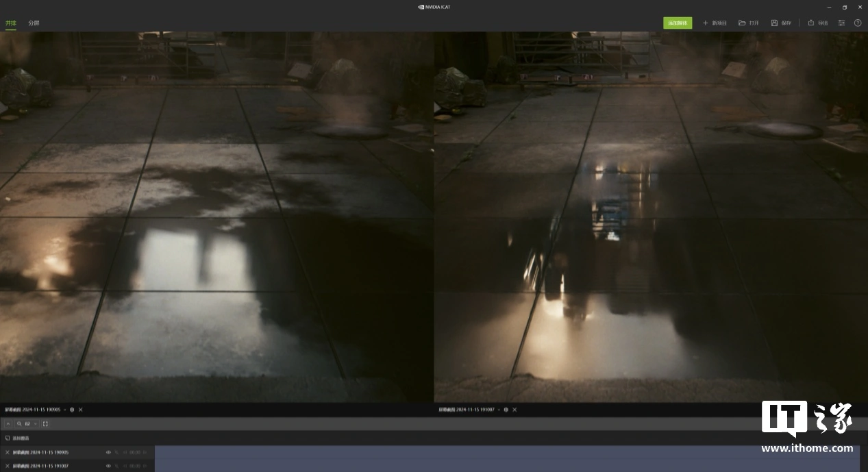Viewport: 868px width, 472px height.
Task: Toggle visibility of the 191007 screenshot track
Action: [x=108, y=466]
